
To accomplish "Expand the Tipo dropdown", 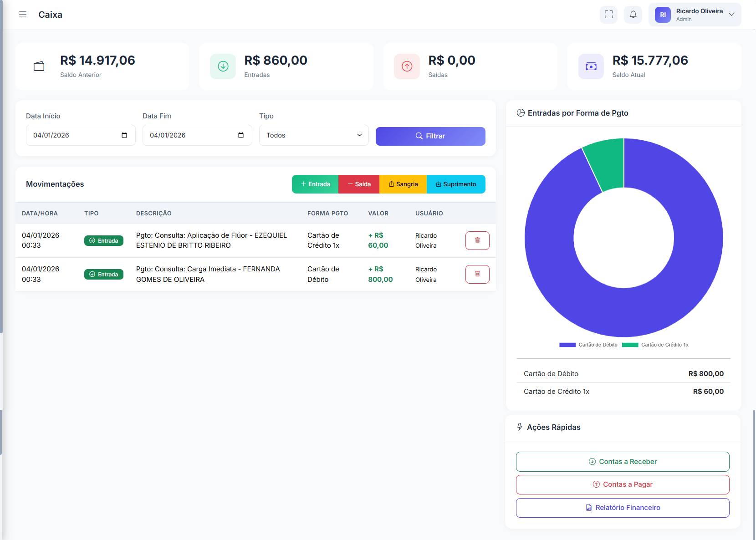I will [314, 135].
